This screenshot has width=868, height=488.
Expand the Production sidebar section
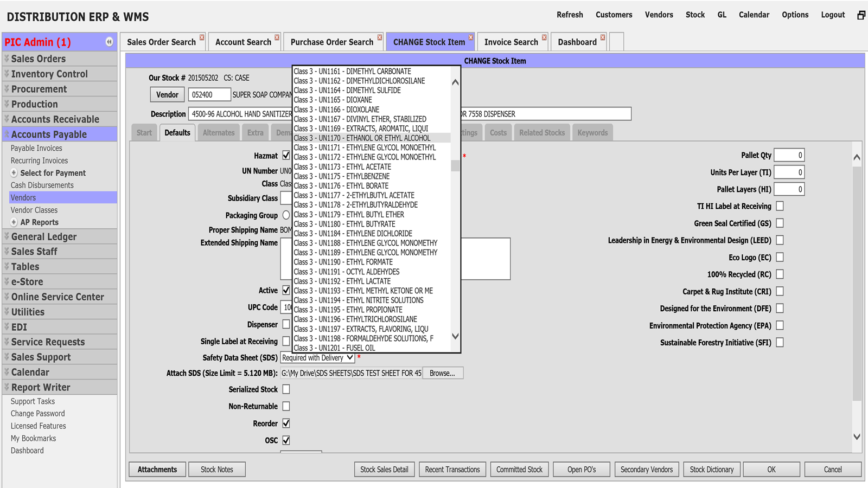tap(60, 104)
